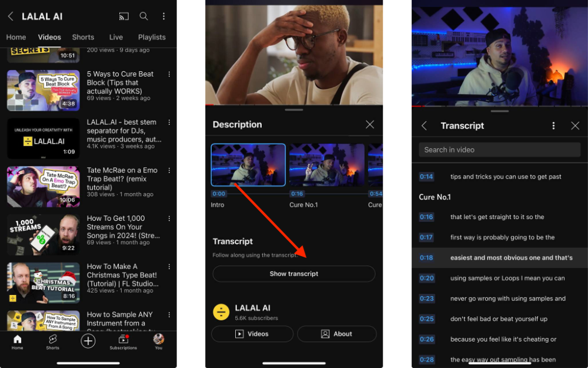
Task: Jump to the 0:17 transcript timestamp
Action: pyautogui.click(x=426, y=237)
